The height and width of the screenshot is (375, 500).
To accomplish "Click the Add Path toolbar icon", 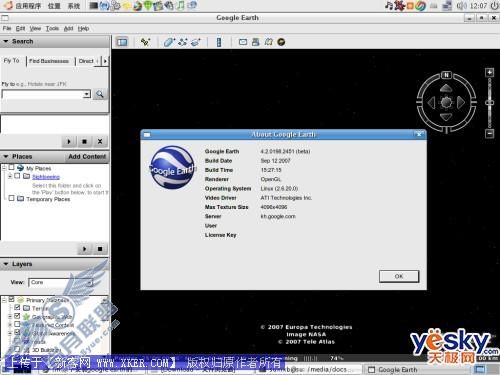I will pos(183,42).
